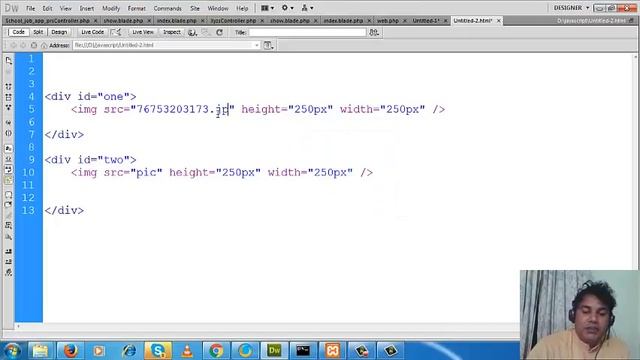Toggle Live Code

pos(92,32)
